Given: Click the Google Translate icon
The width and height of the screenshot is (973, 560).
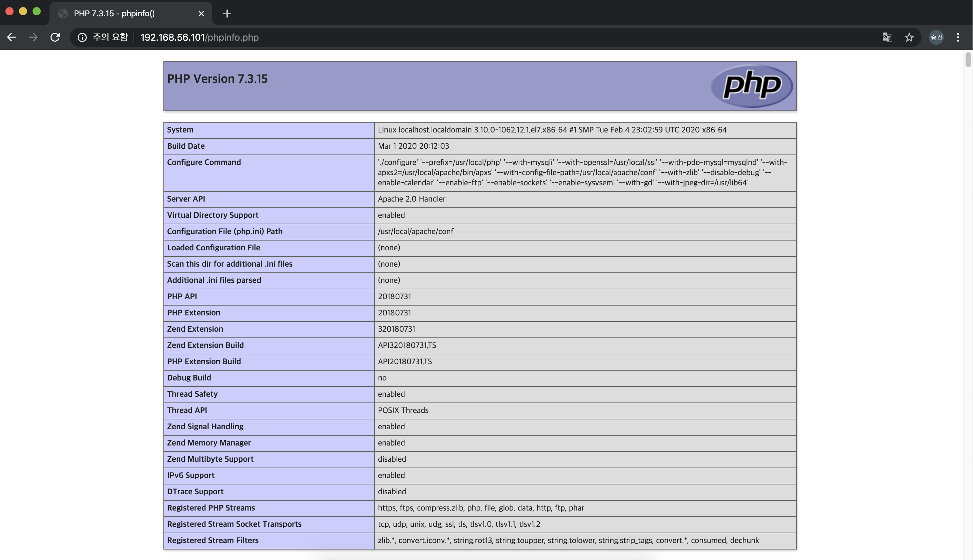Looking at the screenshot, I should click(887, 37).
